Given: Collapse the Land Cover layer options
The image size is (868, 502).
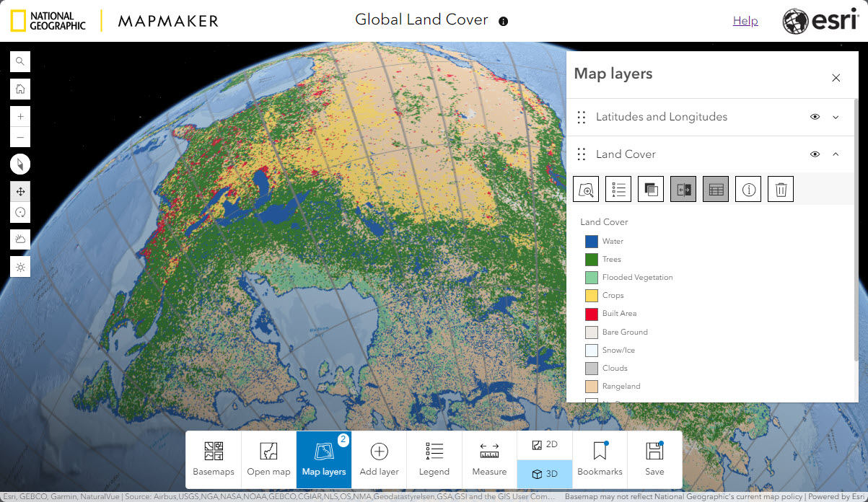Looking at the screenshot, I should tap(836, 154).
